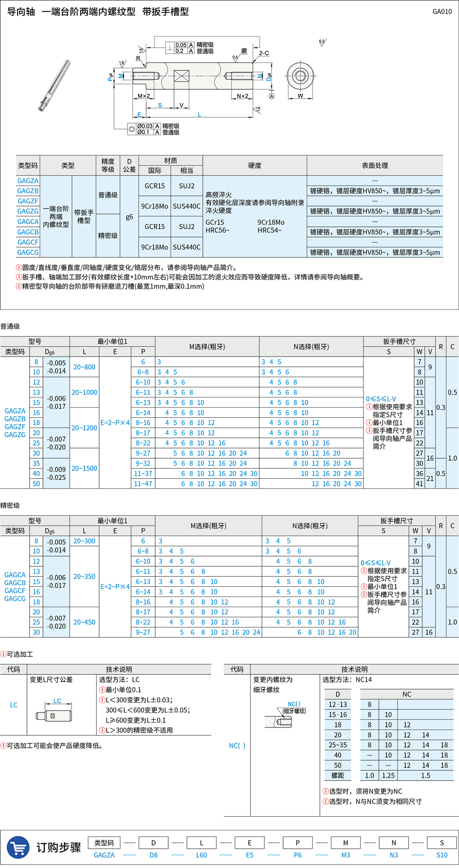459x868 pixels.
Task: Click the S10 example value
Action: pos(442,855)
